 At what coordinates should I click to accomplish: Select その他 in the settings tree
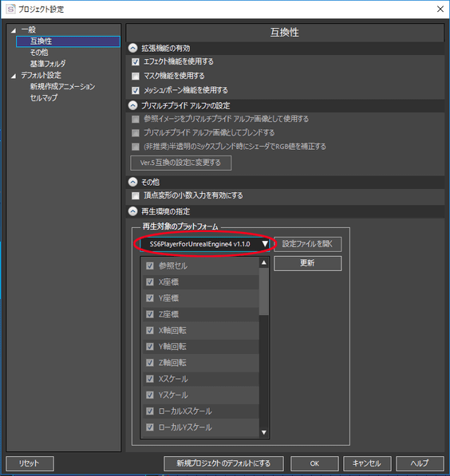coord(39,53)
